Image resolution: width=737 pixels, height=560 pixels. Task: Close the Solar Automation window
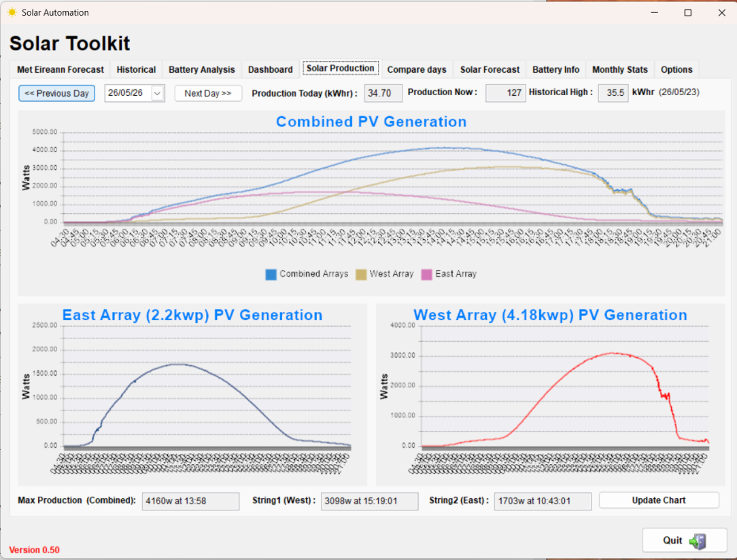pyautogui.click(x=722, y=13)
